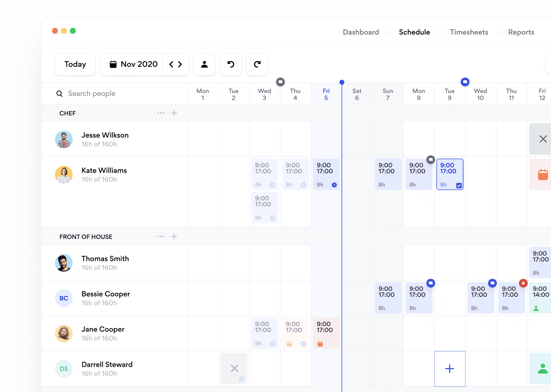Click the clock status on Kate Williams' Friday shift
Image resolution: width=551 pixels, height=392 pixels.
click(335, 185)
